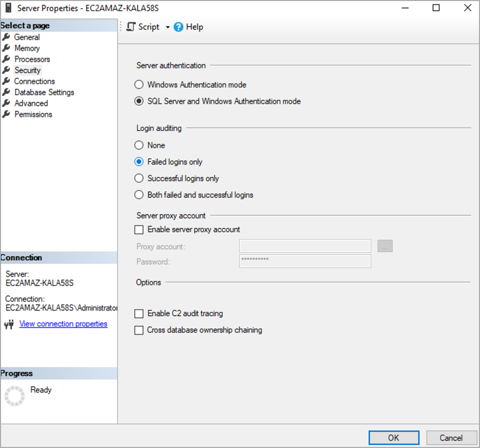
Task: Click the Script toolbar button
Action: [143, 27]
